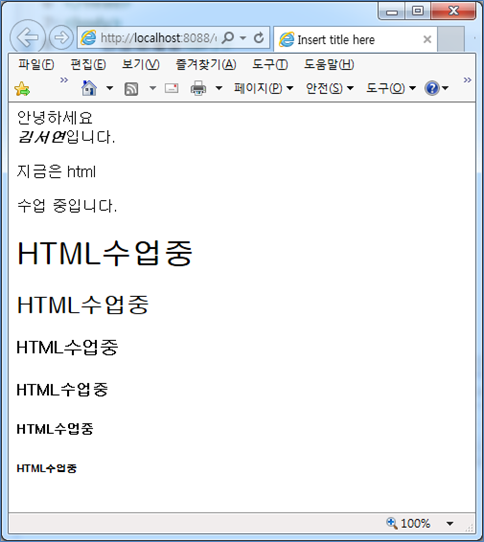Open the 파일(F) menu
Screen dimensions: 484x542
(36, 64)
